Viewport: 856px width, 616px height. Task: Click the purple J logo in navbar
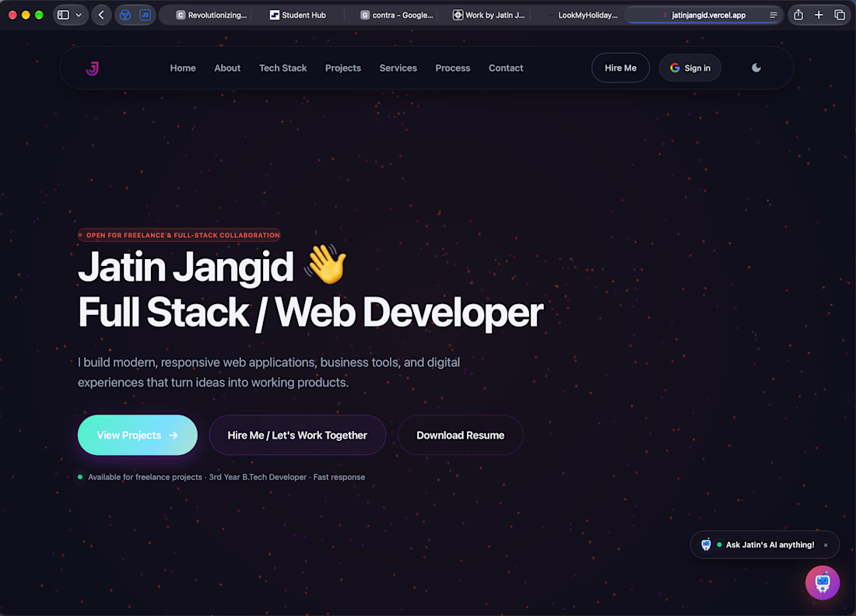[x=93, y=68]
